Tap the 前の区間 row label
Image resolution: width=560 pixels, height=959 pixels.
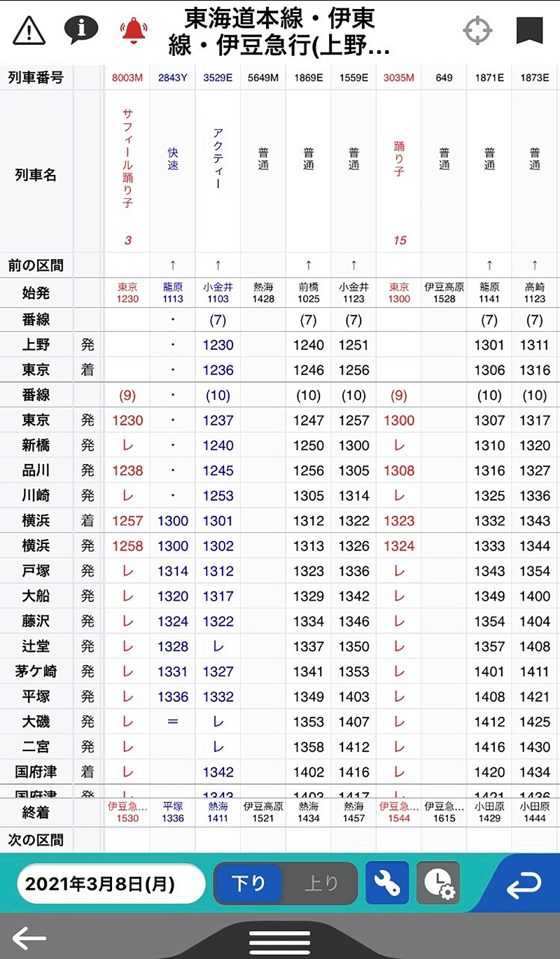point(36,265)
